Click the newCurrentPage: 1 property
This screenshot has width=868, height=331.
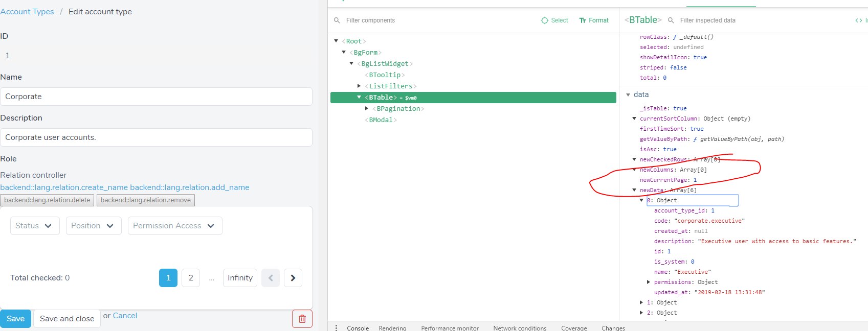click(668, 180)
